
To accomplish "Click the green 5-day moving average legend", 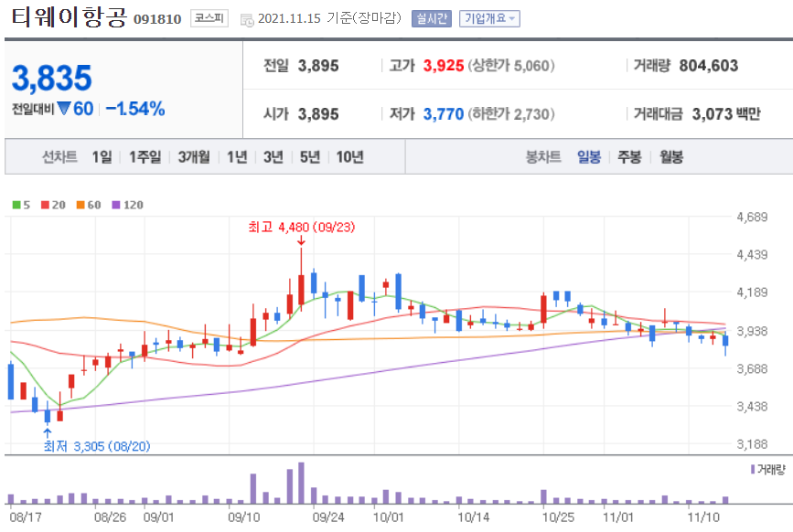I will (x=21, y=205).
